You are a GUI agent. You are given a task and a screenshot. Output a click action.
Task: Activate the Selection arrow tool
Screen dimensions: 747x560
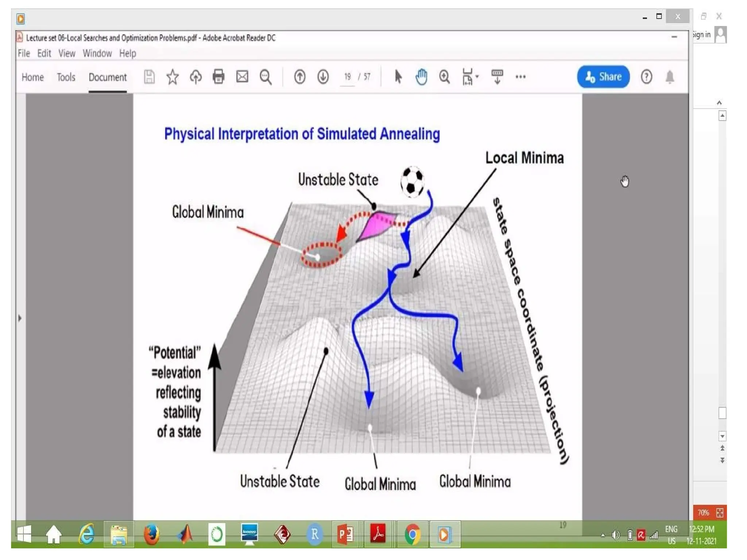[x=398, y=77]
